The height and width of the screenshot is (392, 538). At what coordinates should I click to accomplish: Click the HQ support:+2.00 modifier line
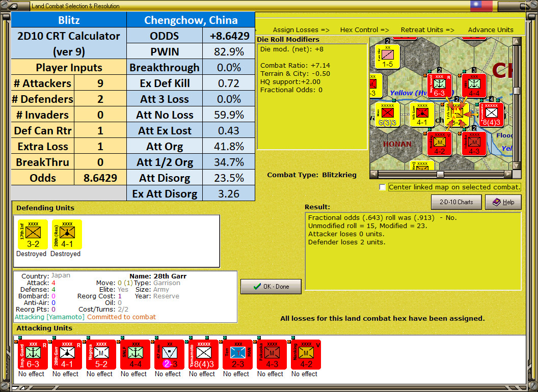click(290, 81)
